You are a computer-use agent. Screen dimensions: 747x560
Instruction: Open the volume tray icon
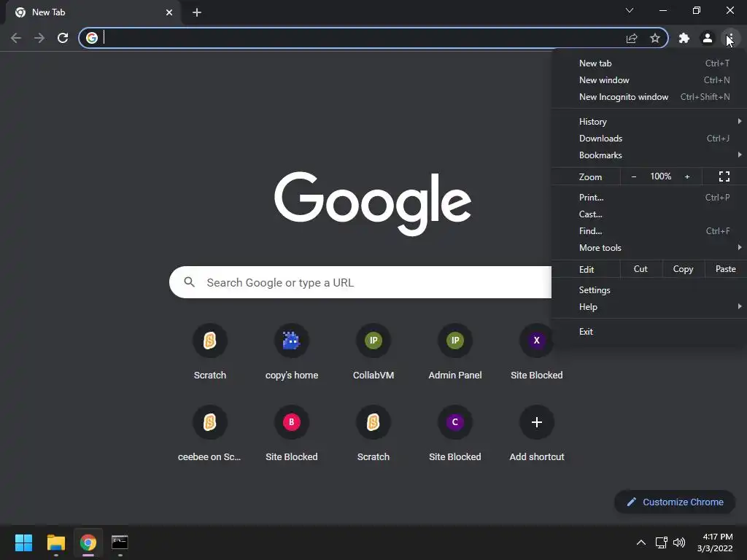tap(679, 542)
